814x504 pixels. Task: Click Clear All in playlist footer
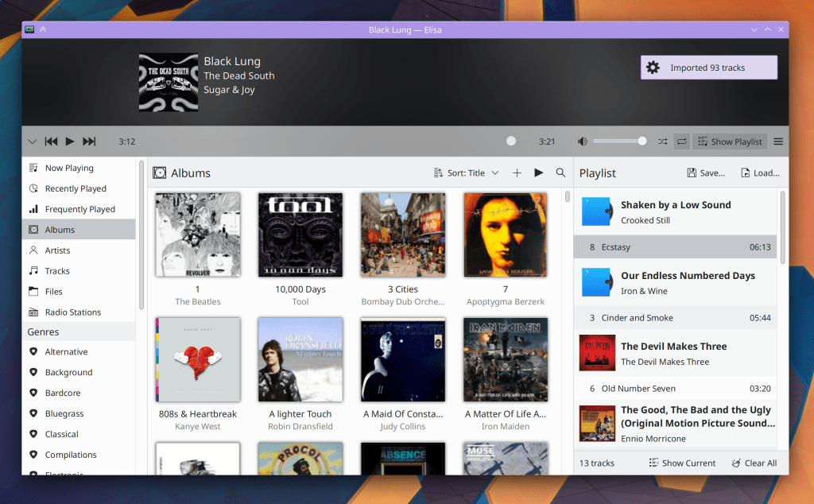click(754, 463)
